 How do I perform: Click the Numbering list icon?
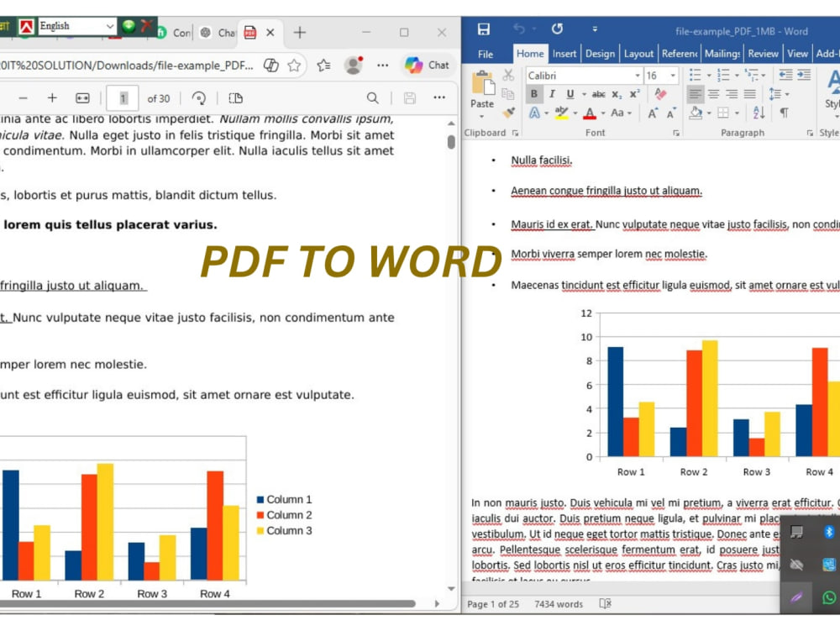[723, 75]
